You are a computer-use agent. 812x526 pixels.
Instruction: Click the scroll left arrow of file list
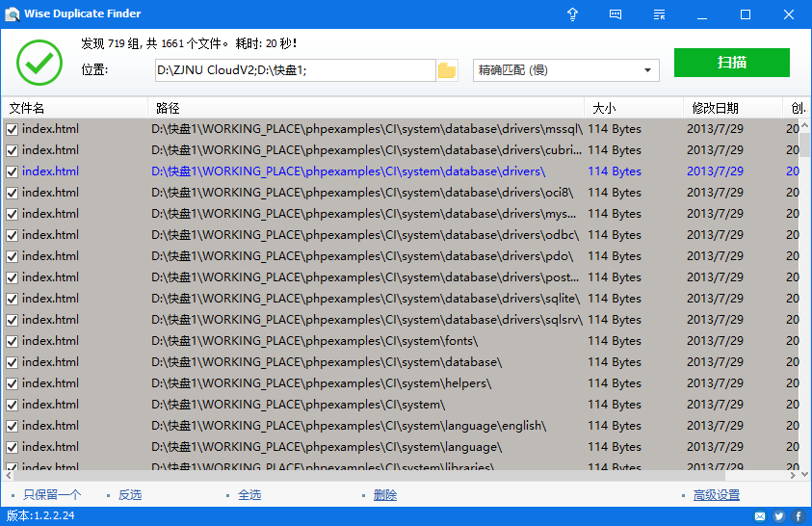click(9, 475)
